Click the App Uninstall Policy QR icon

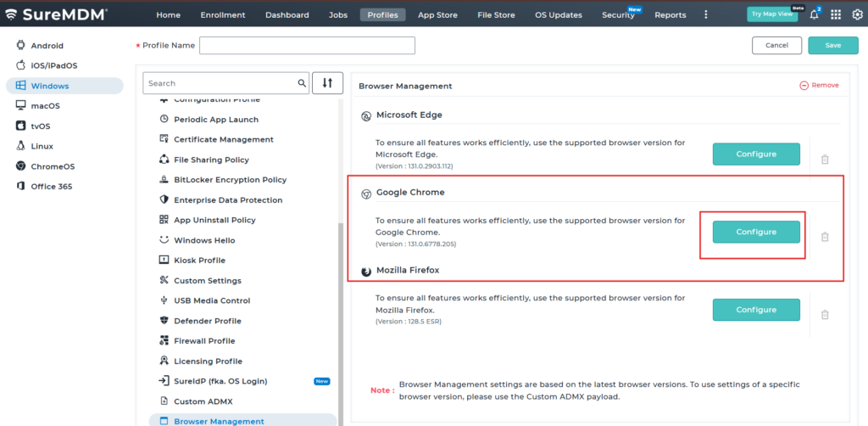pyautogui.click(x=164, y=220)
